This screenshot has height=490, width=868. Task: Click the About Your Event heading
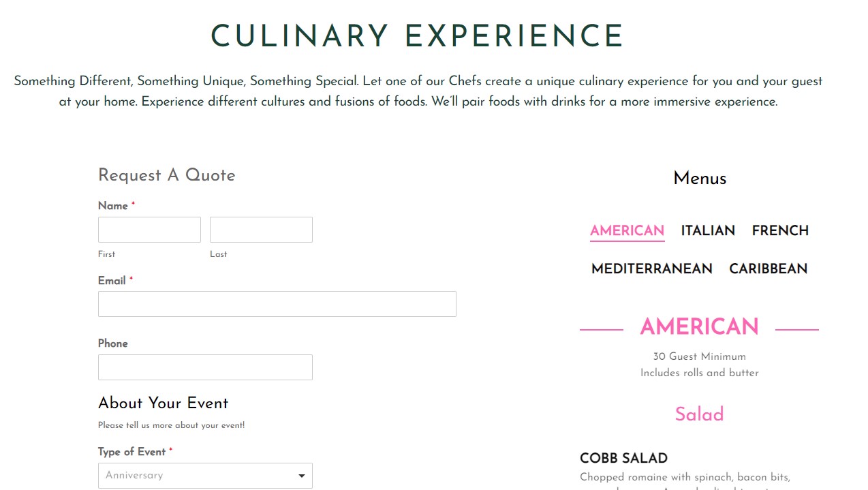click(x=163, y=403)
